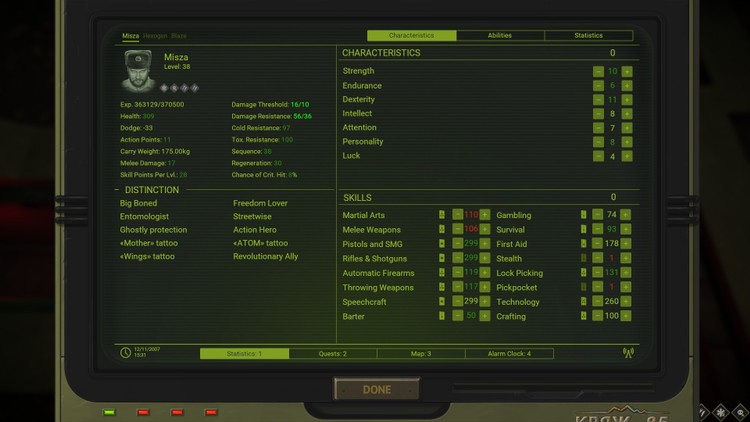The image size is (750, 422).
Task: Click plus icon next to Martial Arts
Action: click(485, 215)
